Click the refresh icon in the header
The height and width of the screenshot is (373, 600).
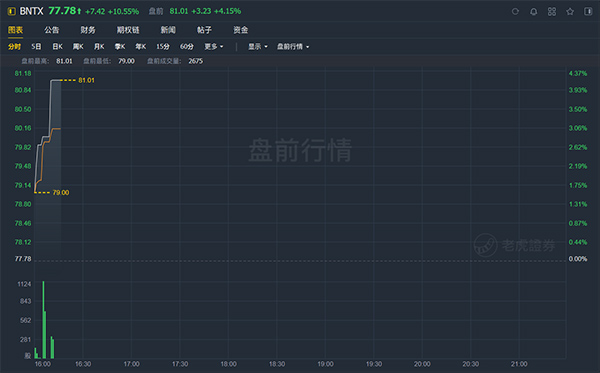(x=515, y=11)
